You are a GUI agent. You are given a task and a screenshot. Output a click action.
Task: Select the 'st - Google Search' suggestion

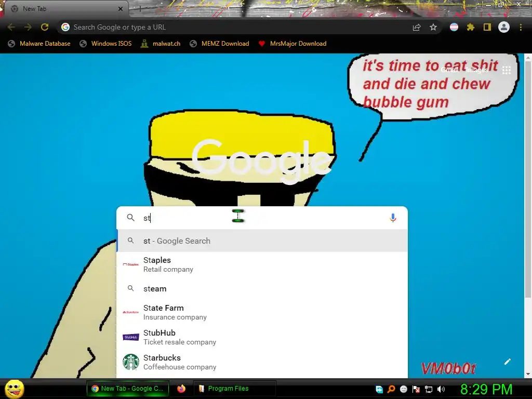coord(262,241)
